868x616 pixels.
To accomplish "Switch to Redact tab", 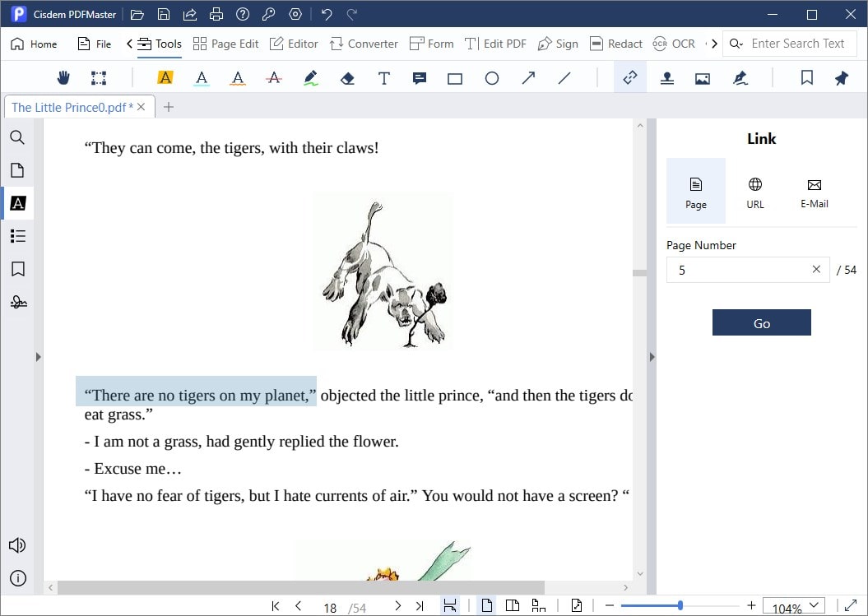I will tap(615, 44).
